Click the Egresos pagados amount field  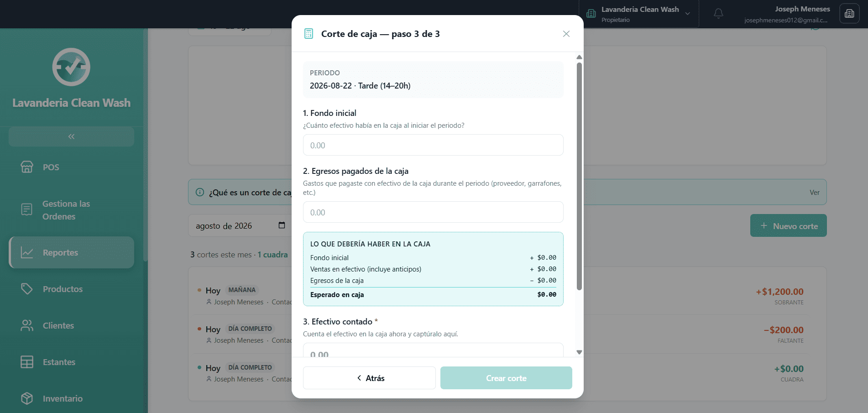[x=433, y=212]
